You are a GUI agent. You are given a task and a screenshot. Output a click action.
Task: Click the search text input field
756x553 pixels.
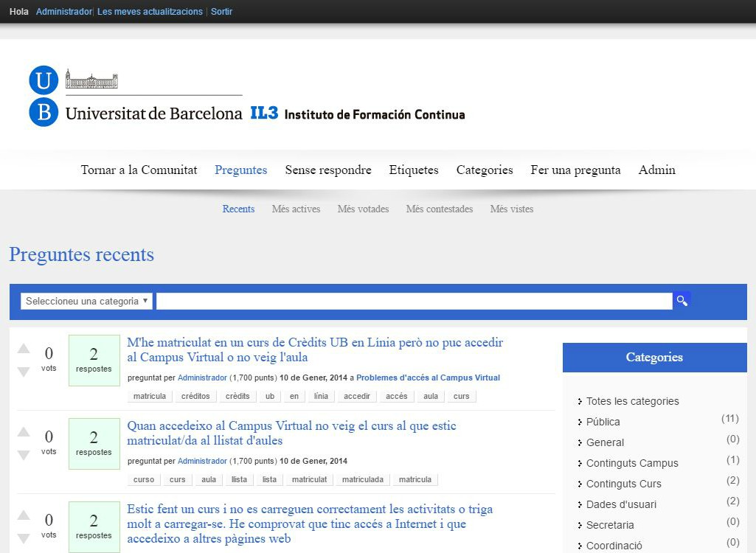click(414, 301)
